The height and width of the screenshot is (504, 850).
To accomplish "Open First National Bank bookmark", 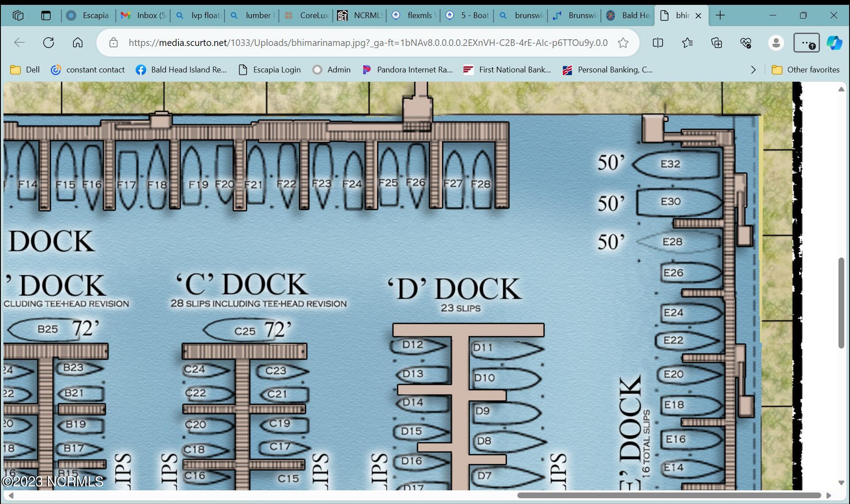I will pos(507,70).
